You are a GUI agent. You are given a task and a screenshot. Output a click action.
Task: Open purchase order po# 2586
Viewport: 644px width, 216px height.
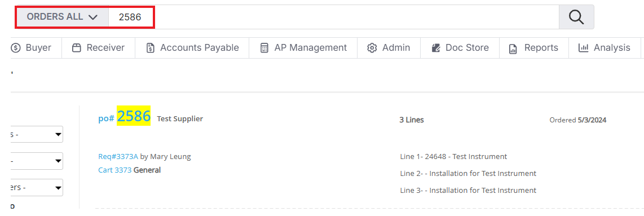click(125, 116)
